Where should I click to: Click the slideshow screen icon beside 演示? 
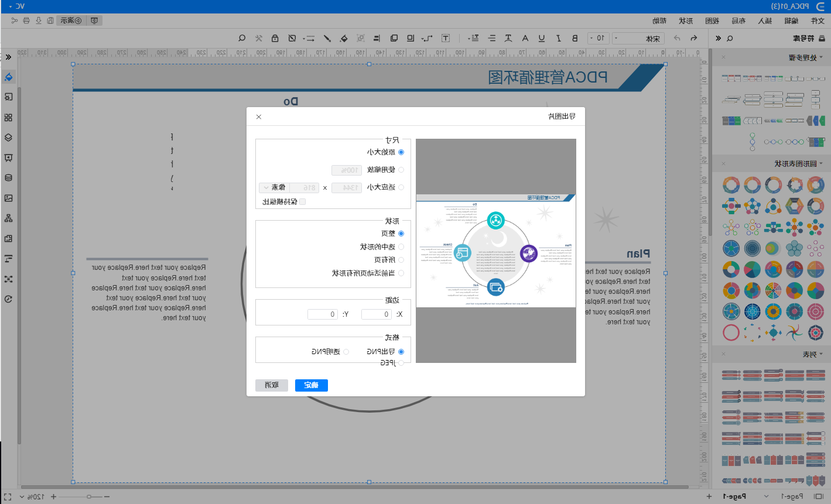[95, 20]
